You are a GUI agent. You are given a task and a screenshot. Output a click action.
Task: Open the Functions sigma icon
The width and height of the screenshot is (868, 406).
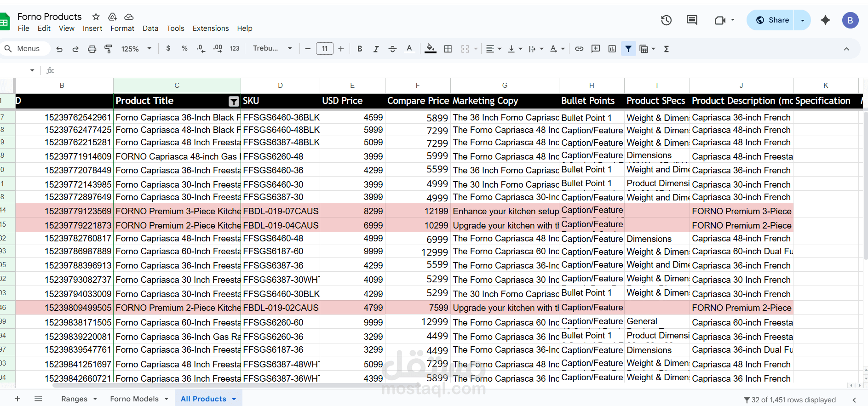[x=666, y=49]
